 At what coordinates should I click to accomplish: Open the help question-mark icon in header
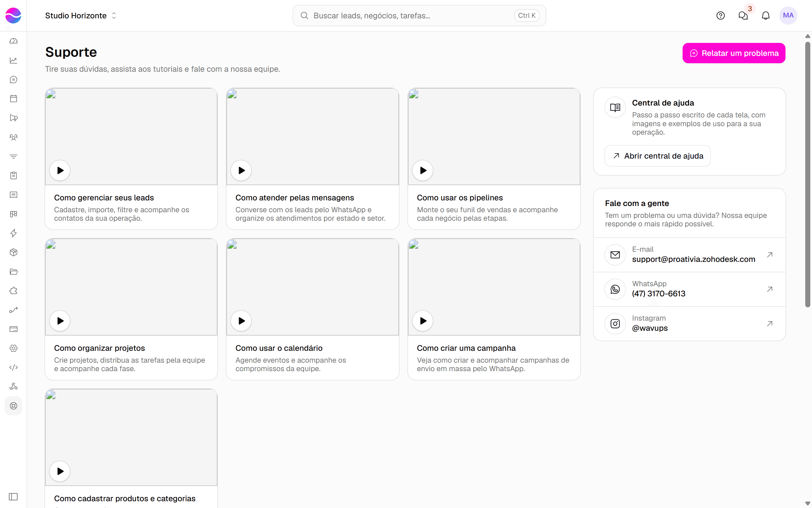coord(720,16)
